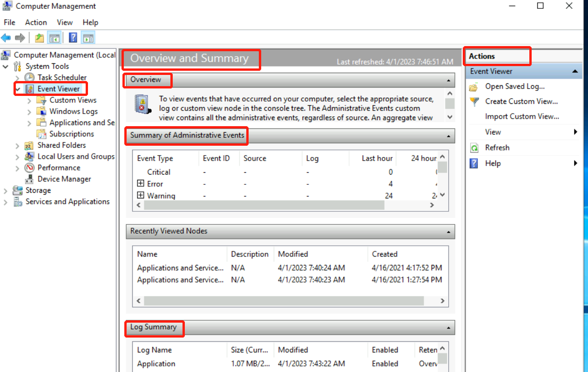Click the Recently Viewed Nodes horizontal scrollbar

[284, 301]
